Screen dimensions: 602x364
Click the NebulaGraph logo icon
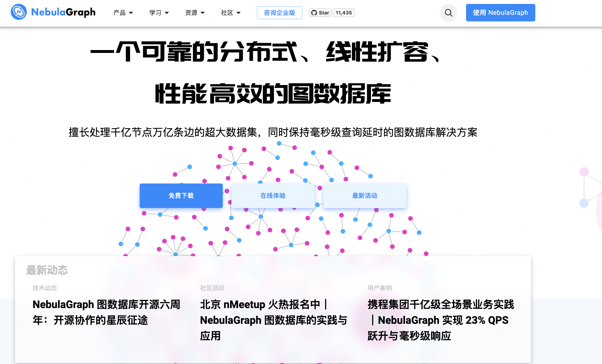coord(19,12)
